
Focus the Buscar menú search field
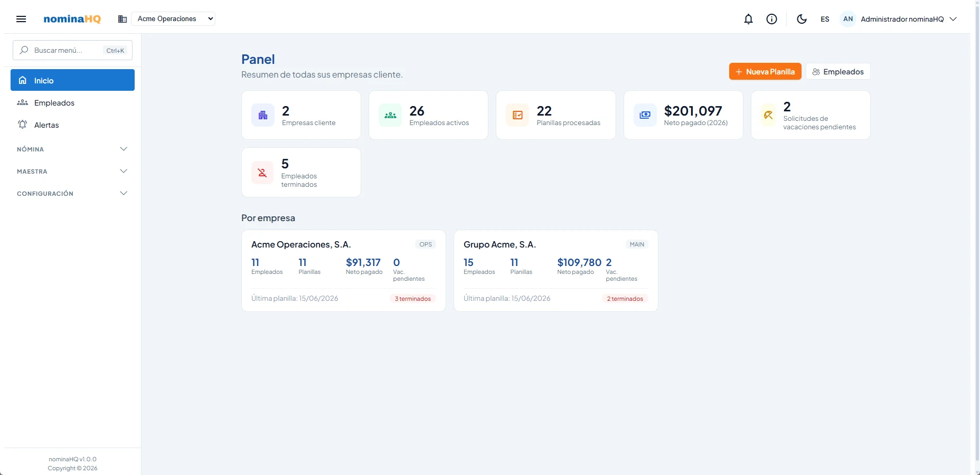(x=72, y=50)
